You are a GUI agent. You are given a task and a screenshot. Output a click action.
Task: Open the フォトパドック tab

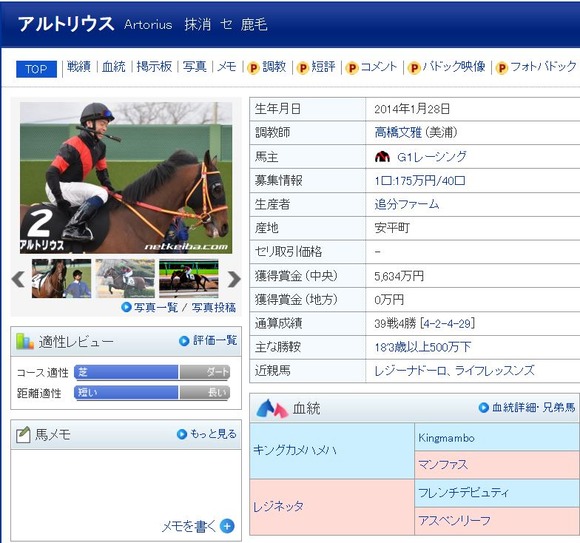(543, 67)
